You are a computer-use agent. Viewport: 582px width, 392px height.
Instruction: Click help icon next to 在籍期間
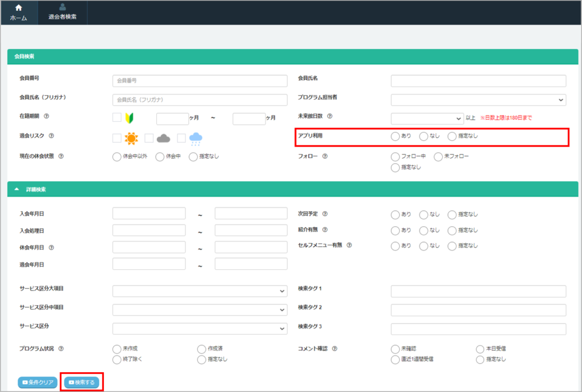click(46, 116)
